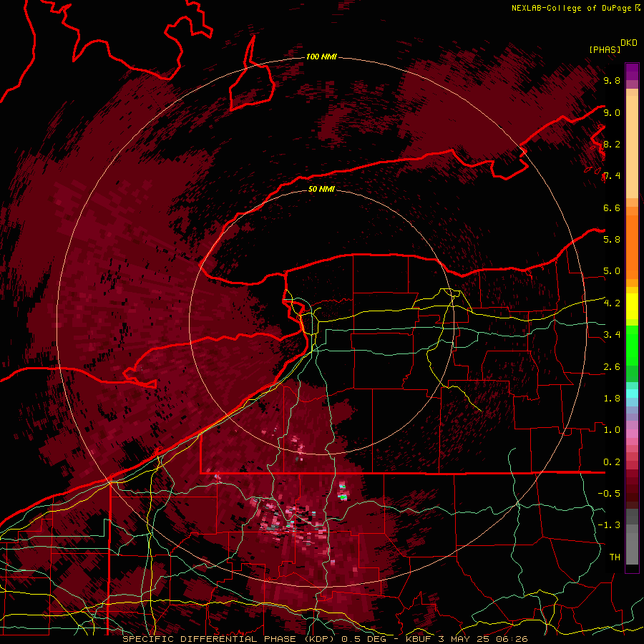Click the [PHAS] label above the color scale
Image resolution: width=644 pixels, height=644 pixels.
pyautogui.click(x=605, y=49)
